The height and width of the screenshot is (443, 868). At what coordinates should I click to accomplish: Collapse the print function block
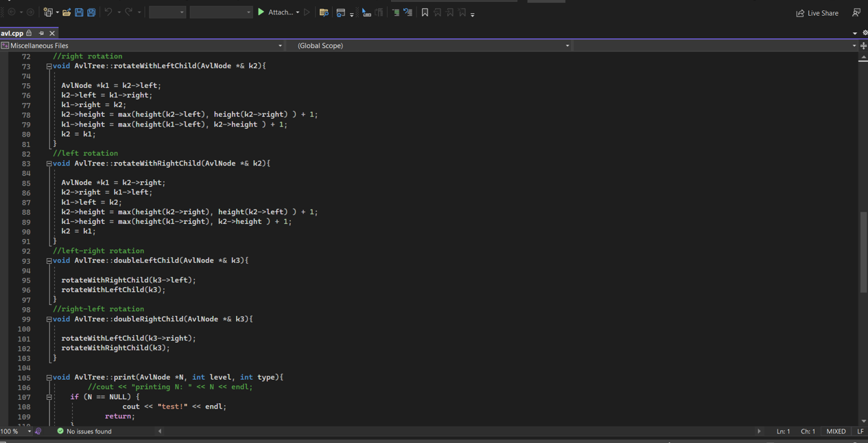coord(49,378)
